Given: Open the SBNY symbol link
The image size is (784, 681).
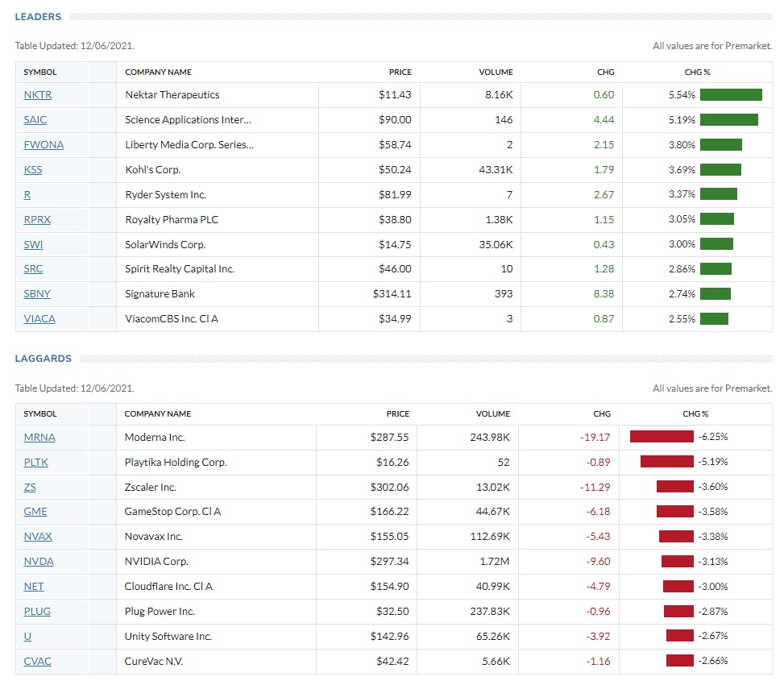Looking at the screenshot, I should pos(37,294).
